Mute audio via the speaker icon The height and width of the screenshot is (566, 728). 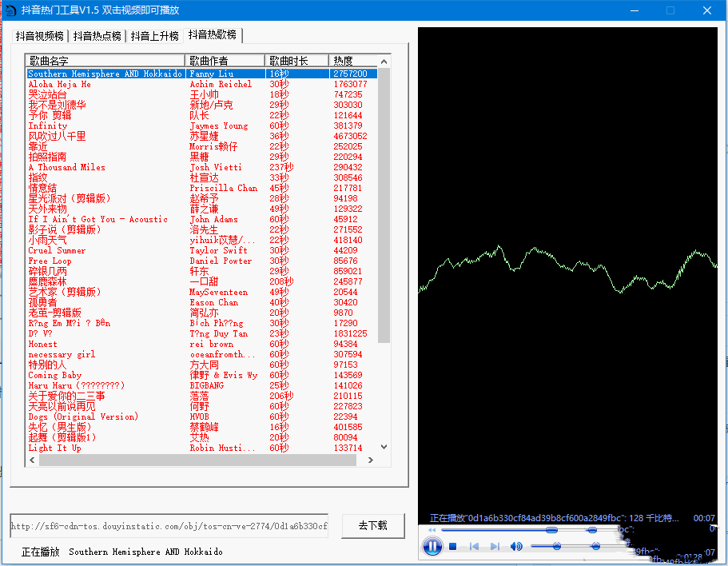click(x=516, y=546)
